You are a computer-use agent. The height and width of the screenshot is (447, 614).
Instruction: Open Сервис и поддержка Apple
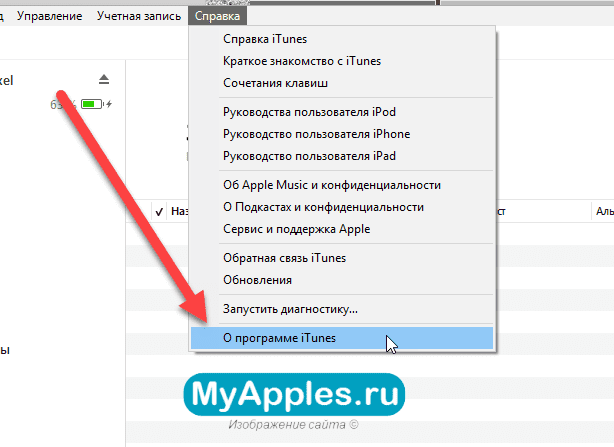pos(341,229)
